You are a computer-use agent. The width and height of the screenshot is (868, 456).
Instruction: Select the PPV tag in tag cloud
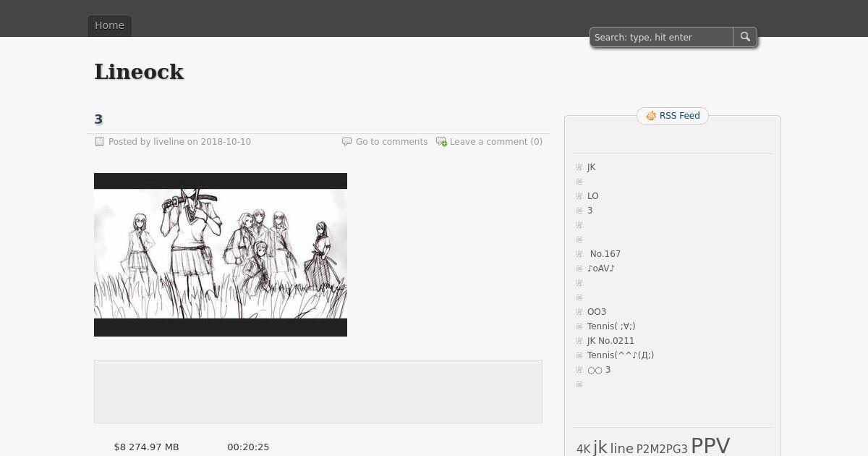(710, 445)
